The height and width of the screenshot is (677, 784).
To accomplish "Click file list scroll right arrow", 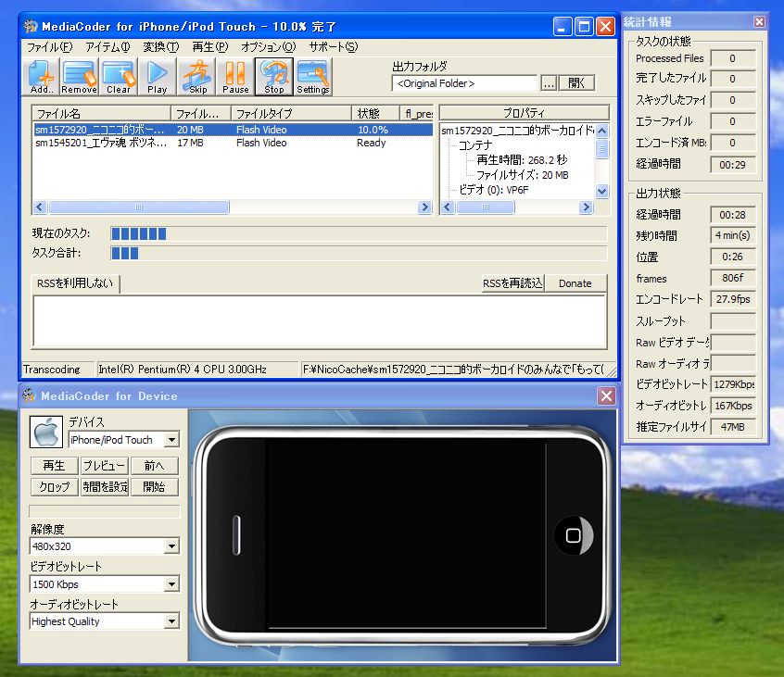I will click(x=424, y=207).
